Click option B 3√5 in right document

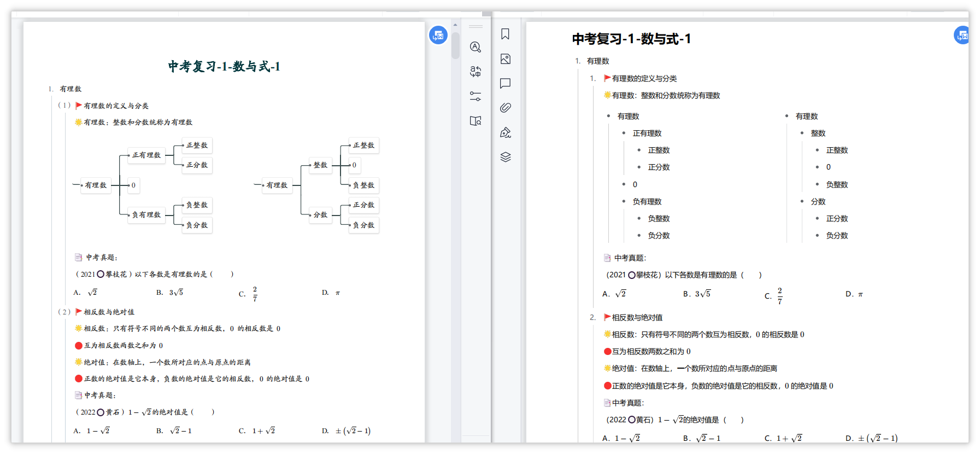697,294
